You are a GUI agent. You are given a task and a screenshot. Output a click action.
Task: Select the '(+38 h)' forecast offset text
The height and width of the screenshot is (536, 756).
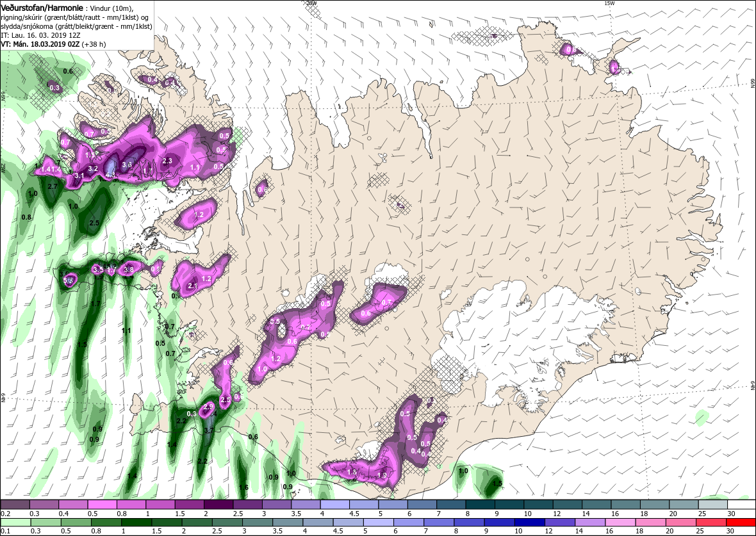94,44
